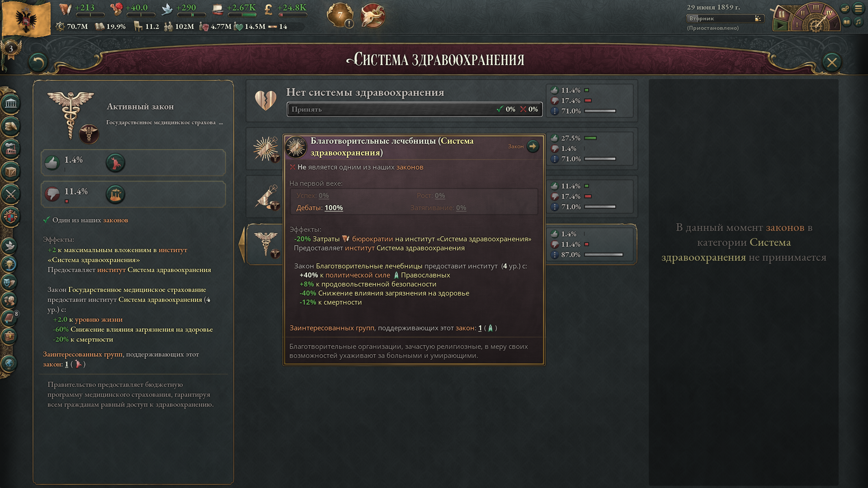868x488 pixels.
Task: Open the Budget coins sidebar icon
Action: pyautogui.click(x=10, y=126)
